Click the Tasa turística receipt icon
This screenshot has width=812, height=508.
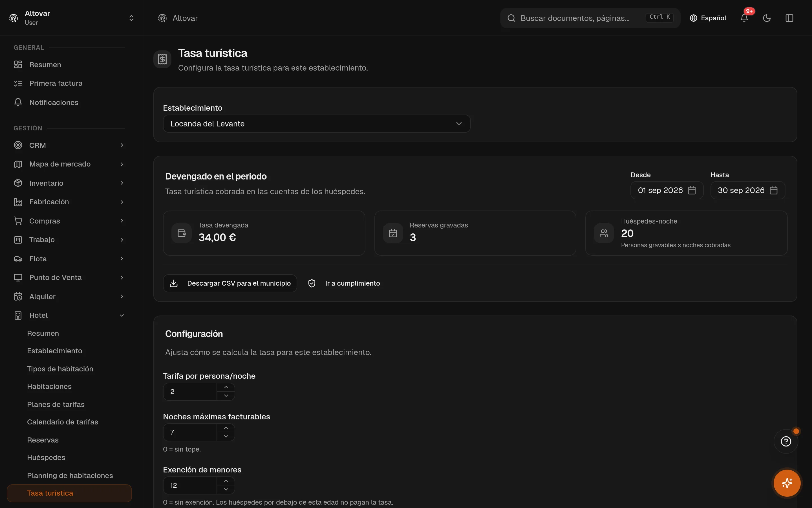[x=162, y=60]
